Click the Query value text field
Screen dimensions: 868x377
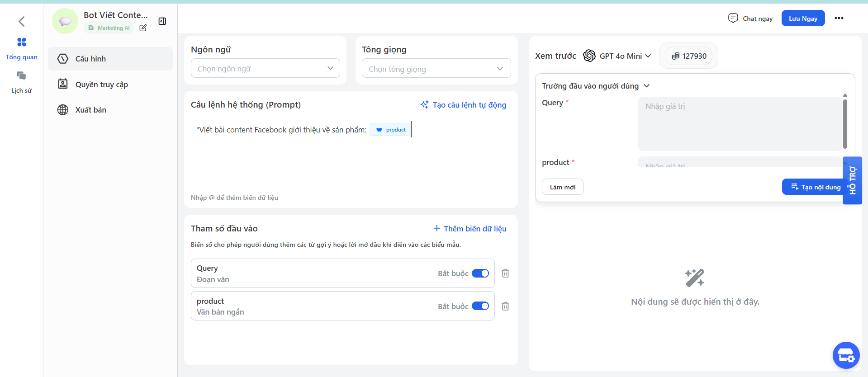pos(739,123)
